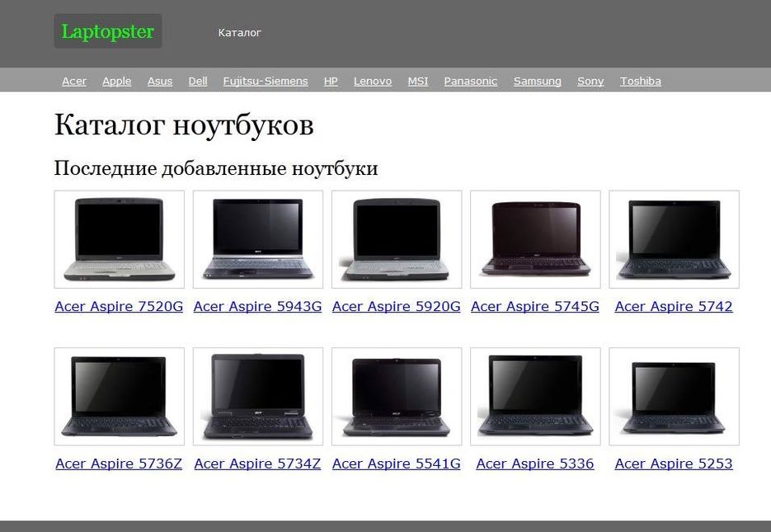Image resolution: width=771 pixels, height=532 pixels.
Task: View the Acer Aspire 5541G thumbnail
Action: click(x=396, y=396)
